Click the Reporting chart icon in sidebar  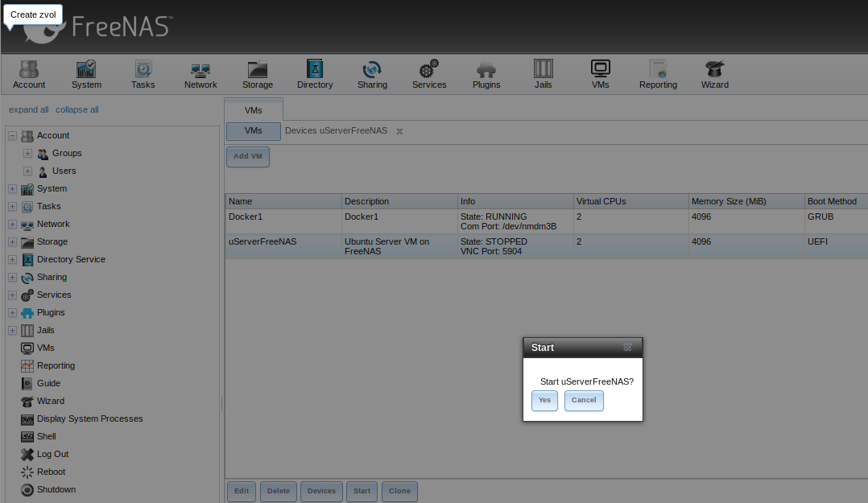tap(27, 365)
